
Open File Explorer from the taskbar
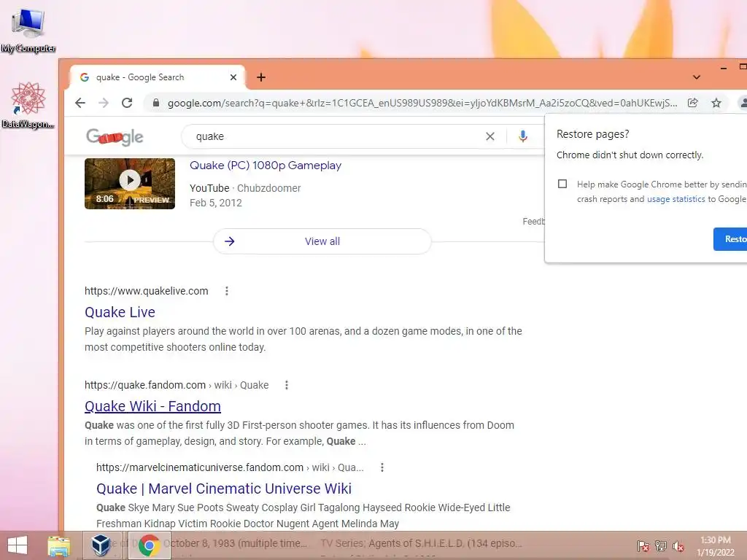58,545
